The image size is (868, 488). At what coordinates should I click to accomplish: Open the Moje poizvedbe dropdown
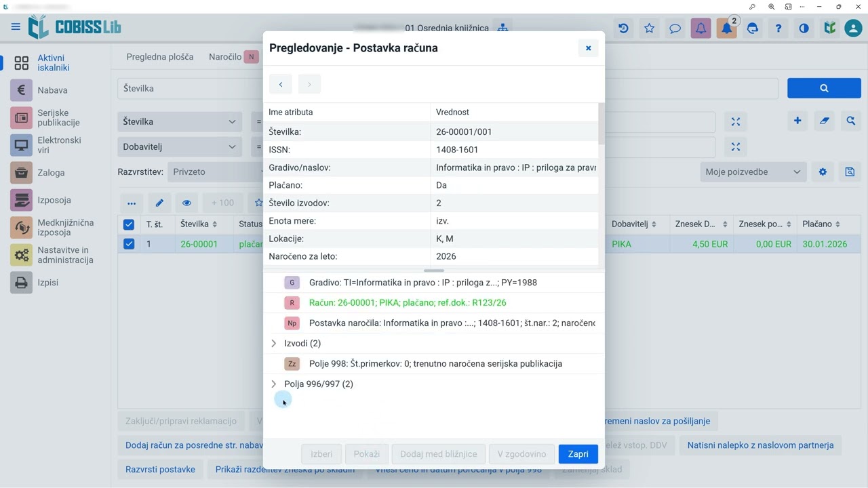[753, 172]
